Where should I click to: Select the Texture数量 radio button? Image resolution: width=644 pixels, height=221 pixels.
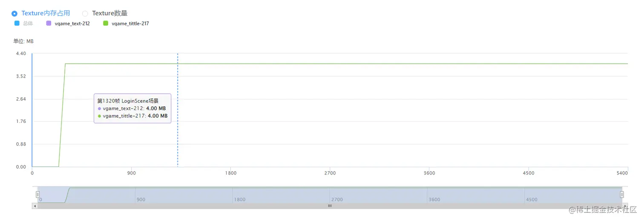[x=85, y=14]
